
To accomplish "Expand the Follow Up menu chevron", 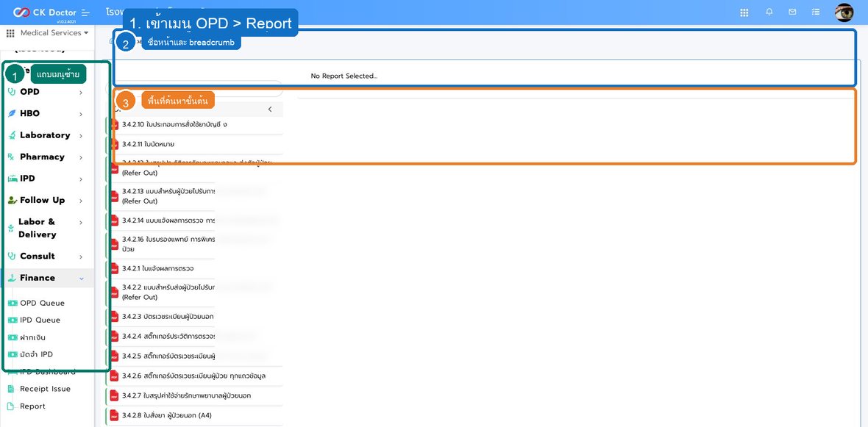I will click(x=81, y=201).
